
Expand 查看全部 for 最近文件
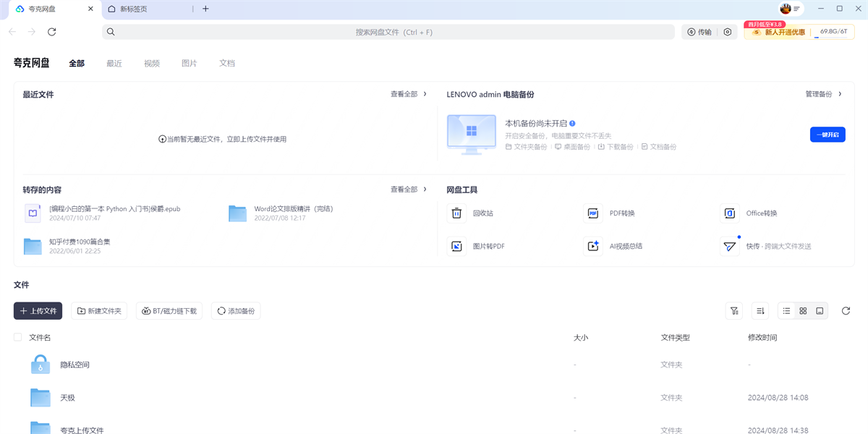(409, 94)
